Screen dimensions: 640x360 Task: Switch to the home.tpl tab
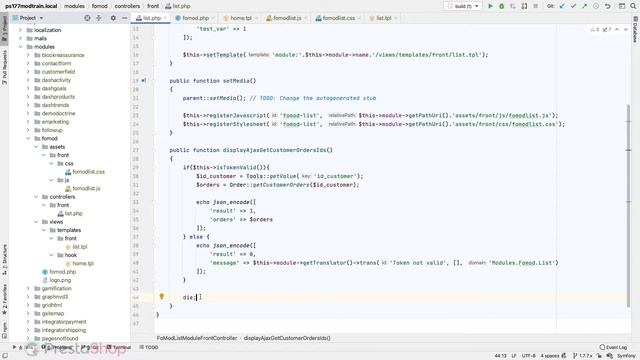click(240, 18)
